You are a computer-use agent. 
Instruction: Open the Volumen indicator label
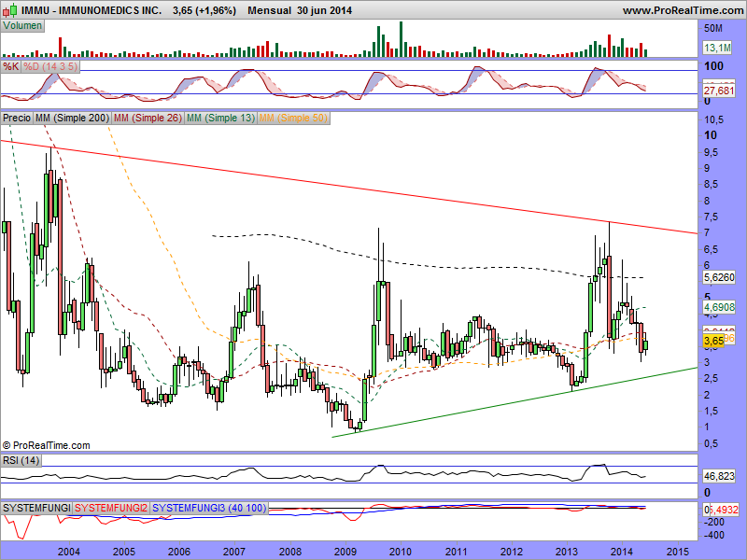pos(22,26)
